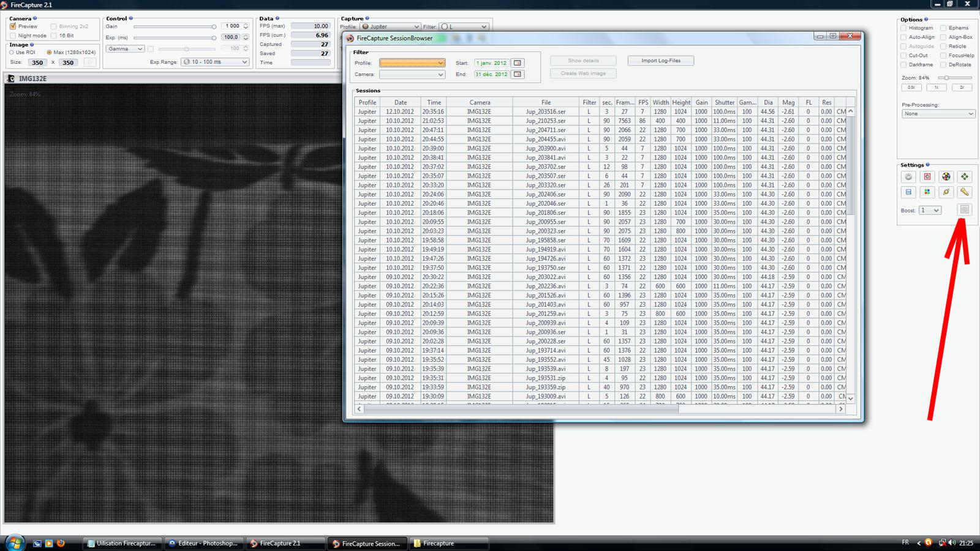Click the green four-arrow settings icon

pos(965,177)
